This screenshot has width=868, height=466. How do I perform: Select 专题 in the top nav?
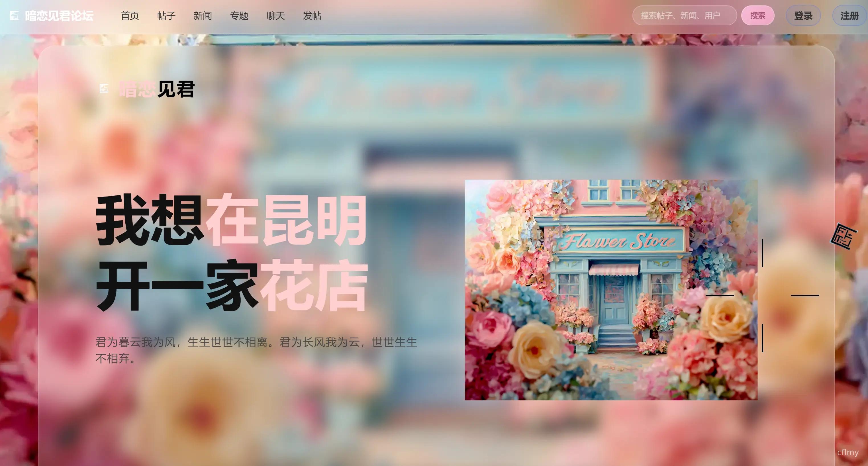coord(239,16)
